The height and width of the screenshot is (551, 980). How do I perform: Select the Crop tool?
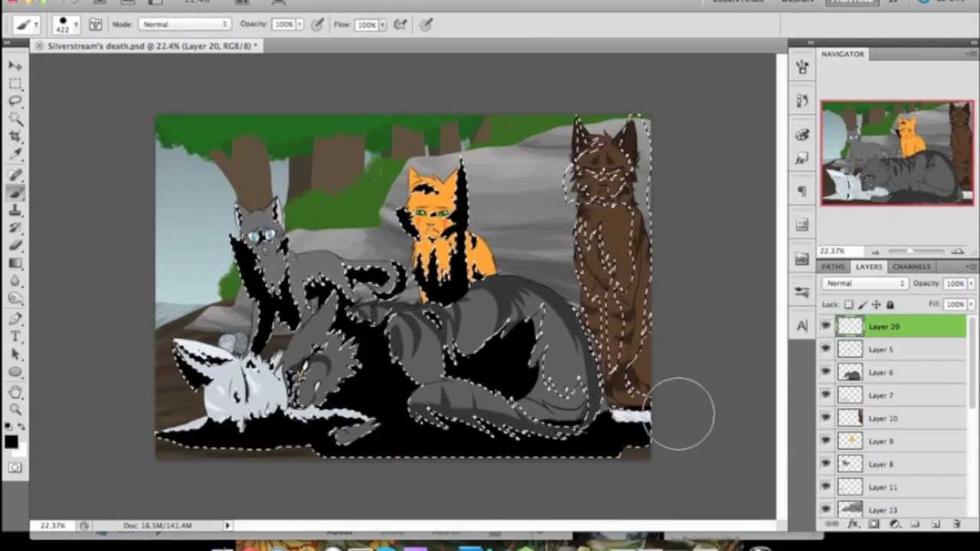[15, 136]
